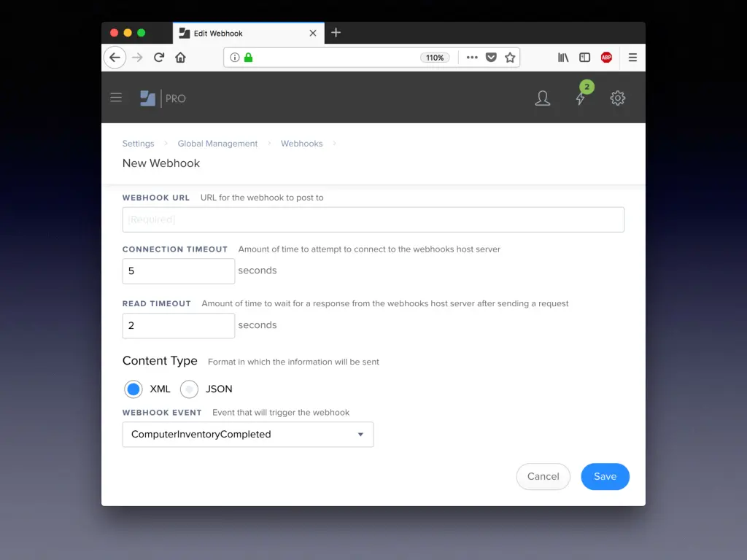Focus the Webhook URL input field
Screen dimensions: 747x560
[x=373, y=219]
